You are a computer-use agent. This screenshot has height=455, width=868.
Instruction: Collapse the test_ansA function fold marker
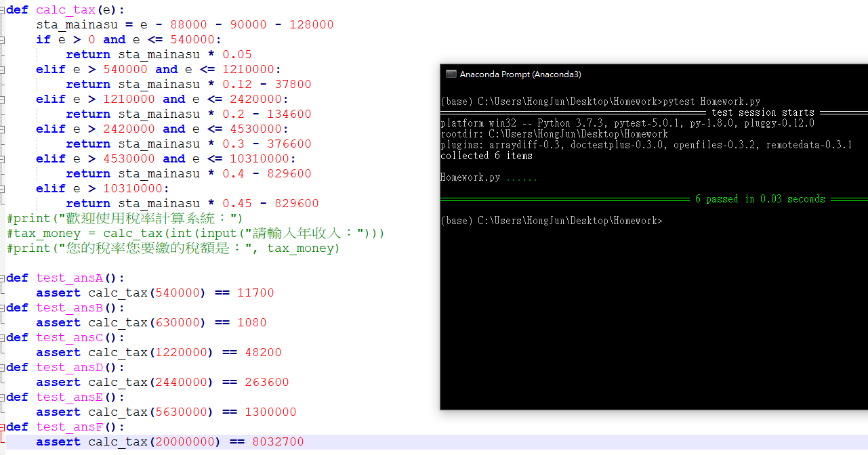(x=3, y=278)
